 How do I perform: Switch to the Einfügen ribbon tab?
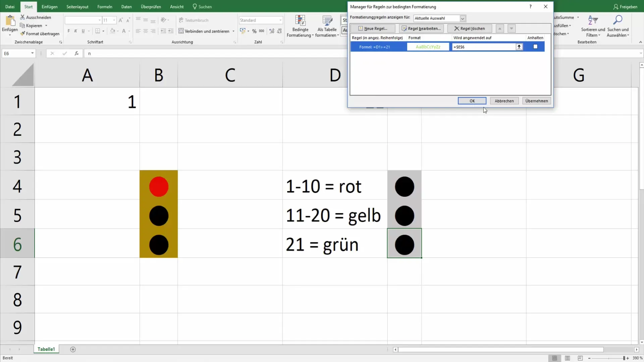(49, 7)
